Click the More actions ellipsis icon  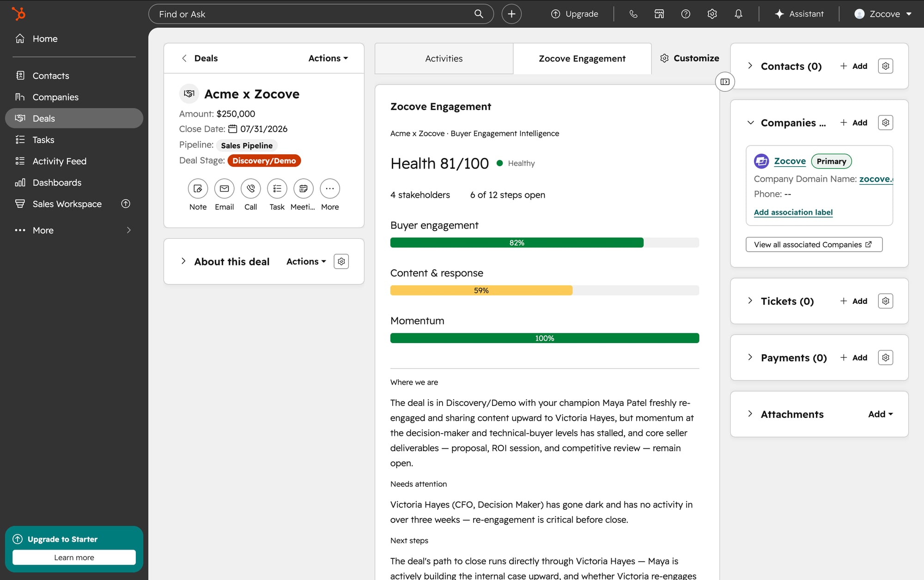pos(330,188)
